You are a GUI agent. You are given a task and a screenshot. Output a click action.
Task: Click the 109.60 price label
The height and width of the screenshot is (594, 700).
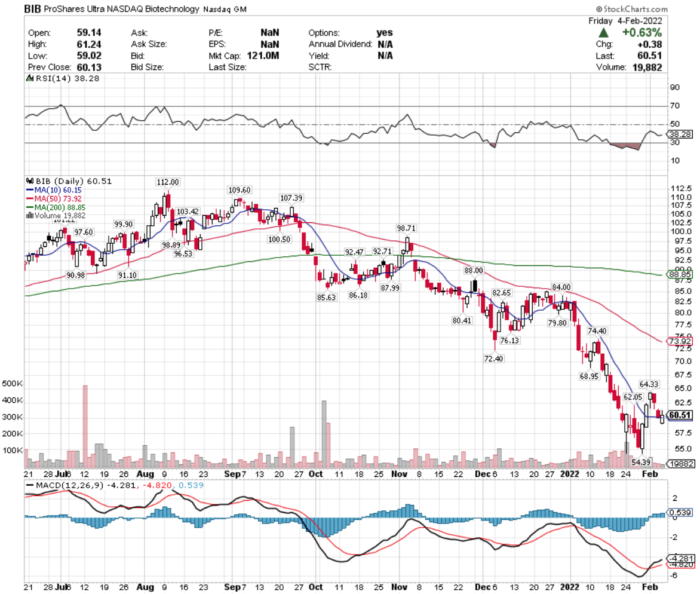click(x=240, y=190)
